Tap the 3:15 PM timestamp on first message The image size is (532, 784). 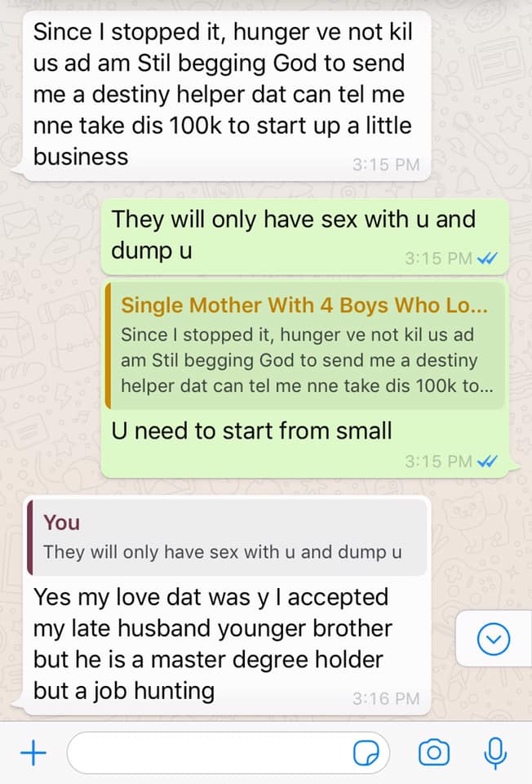(386, 164)
